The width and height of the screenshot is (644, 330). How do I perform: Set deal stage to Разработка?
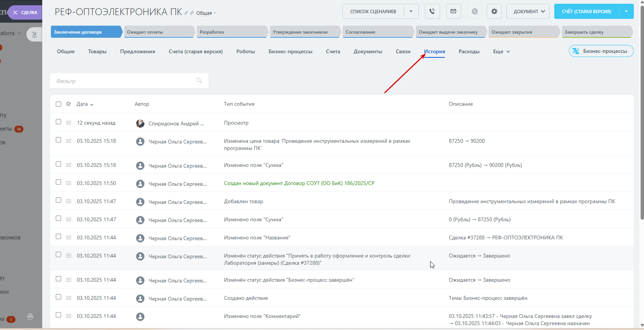click(x=233, y=32)
